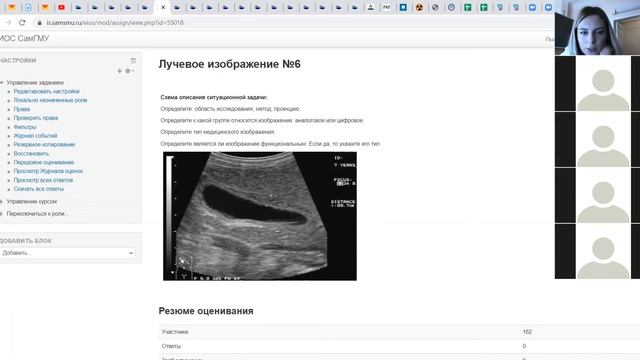Click the Резюме оценивания heading
This screenshot has height=360, width=640.
coord(206,311)
